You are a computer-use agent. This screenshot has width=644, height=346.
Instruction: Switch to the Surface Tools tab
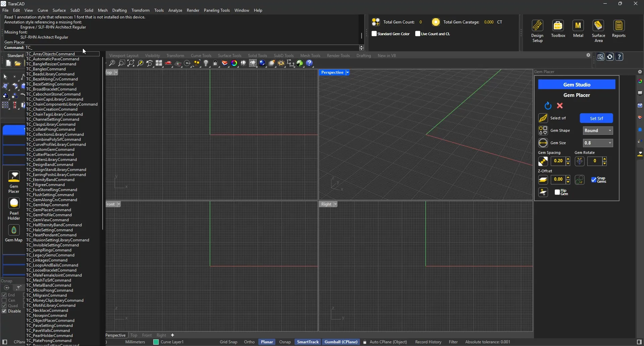click(229, 56)
